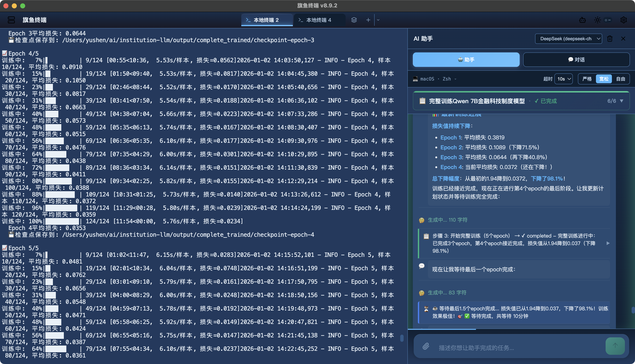Open the DeepSeek model dropdown

click(x=568, y=39)
